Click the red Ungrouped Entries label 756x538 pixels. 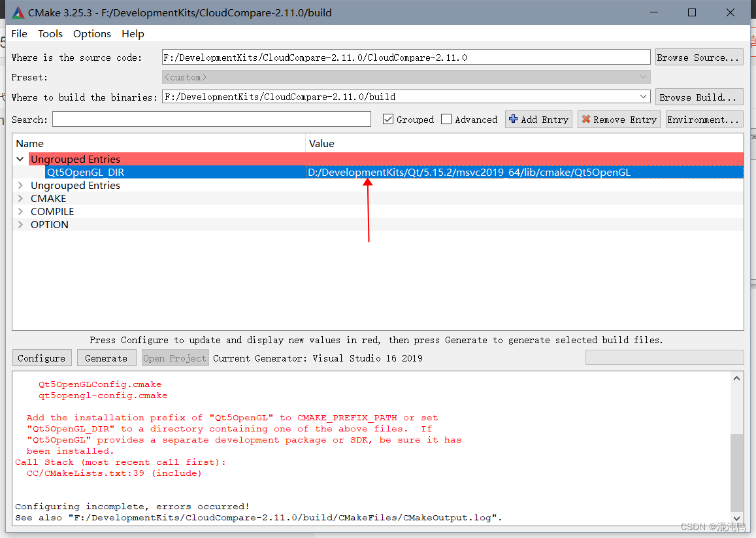point(75,159)
